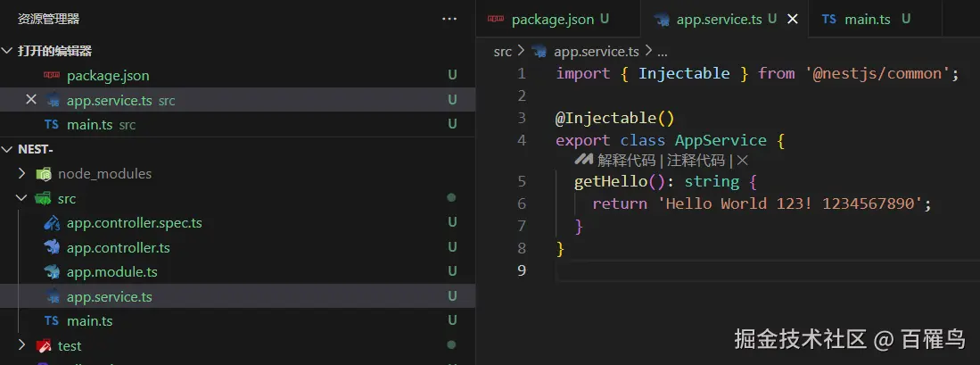Click the AI assistant icon before 解释代码
This screenshot has width=980, height=365.
coord(583,161)
